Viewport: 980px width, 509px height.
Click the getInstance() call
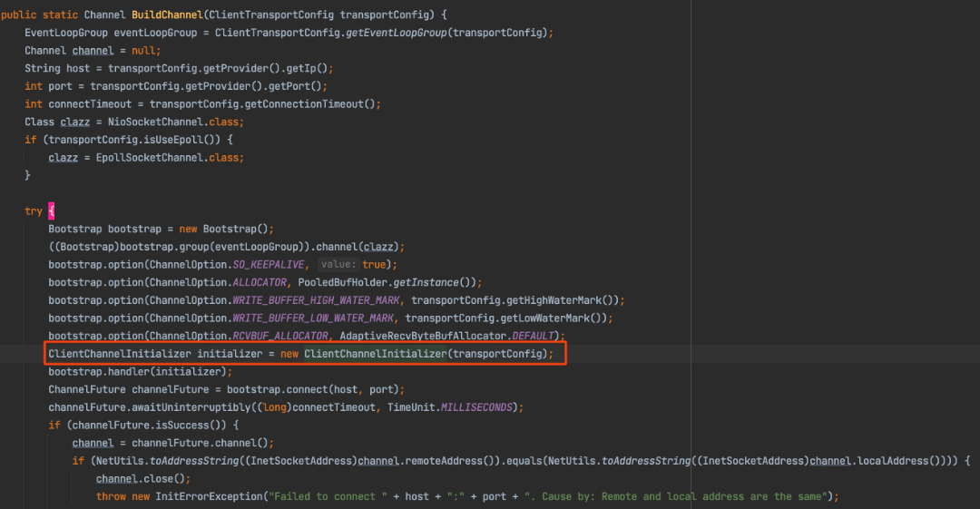click(x=435, y=283)
